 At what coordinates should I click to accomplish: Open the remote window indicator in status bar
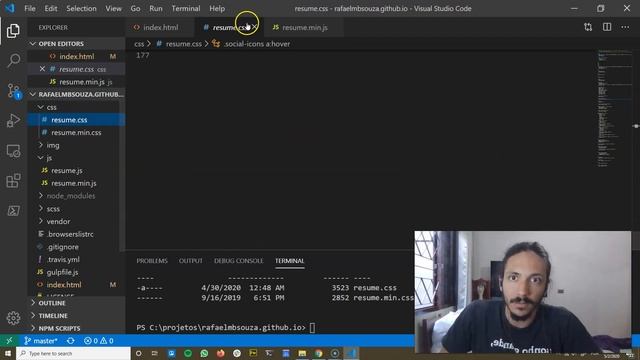click(9, 340)
